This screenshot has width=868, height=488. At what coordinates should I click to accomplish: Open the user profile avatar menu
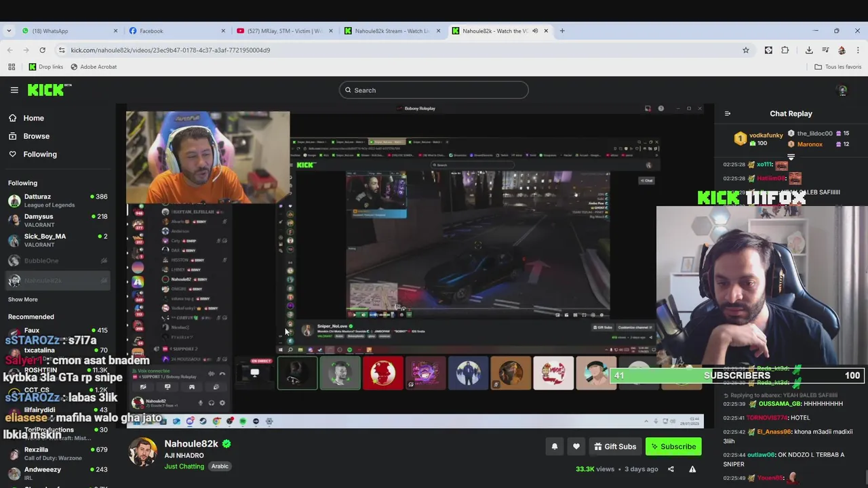842,90
